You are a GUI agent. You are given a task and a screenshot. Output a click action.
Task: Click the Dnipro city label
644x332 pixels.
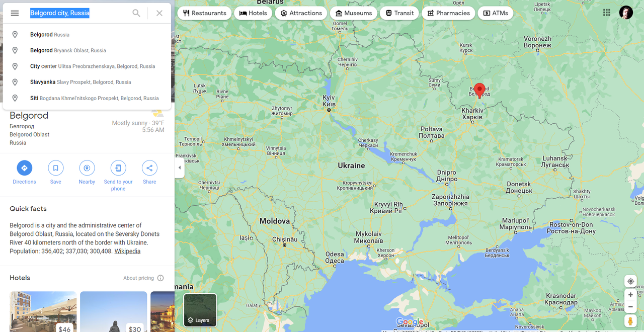pyautogui.click(x=447, y=176)
